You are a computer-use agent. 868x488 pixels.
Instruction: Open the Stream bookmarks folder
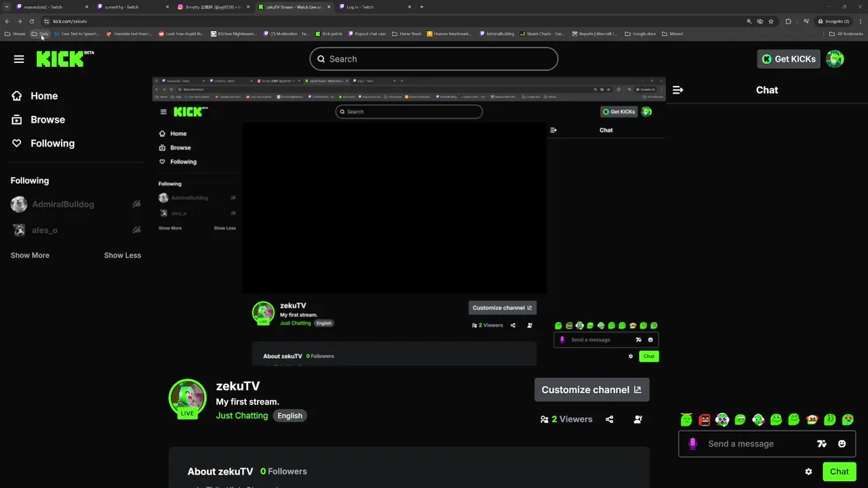(15, 34)
